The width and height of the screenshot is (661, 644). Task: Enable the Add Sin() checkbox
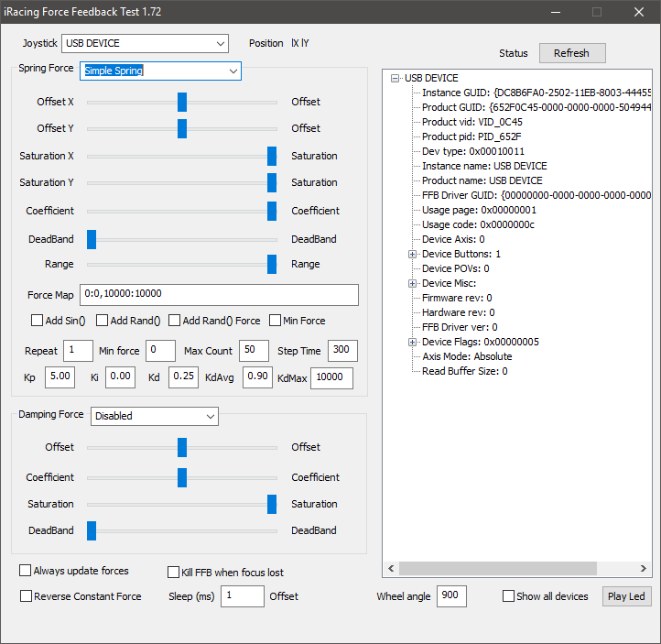(38, 321)
